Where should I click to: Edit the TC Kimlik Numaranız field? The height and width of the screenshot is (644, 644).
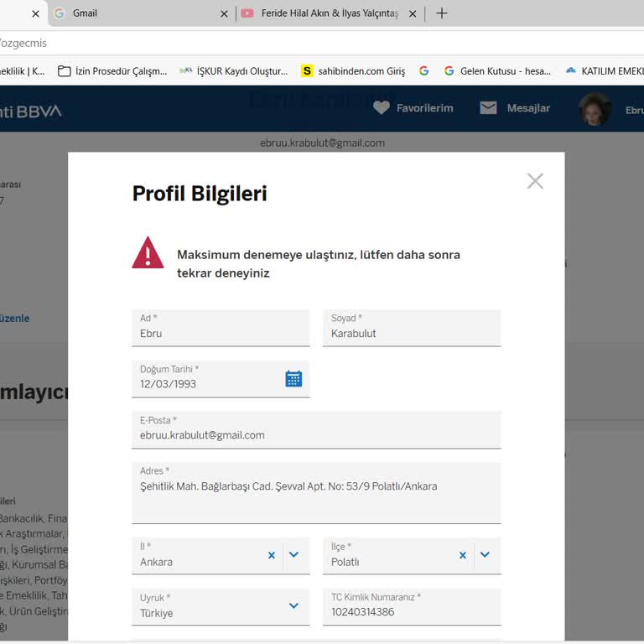(412, 606)
